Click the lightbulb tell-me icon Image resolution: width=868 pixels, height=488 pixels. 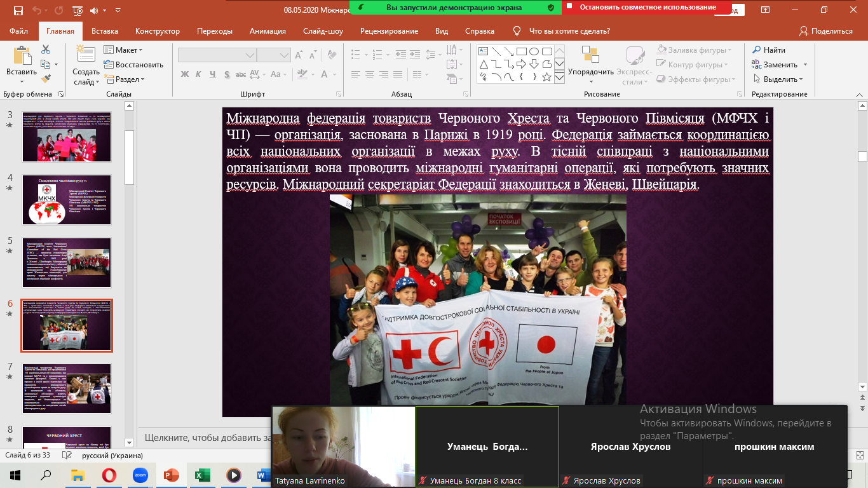tap(517, 31)
